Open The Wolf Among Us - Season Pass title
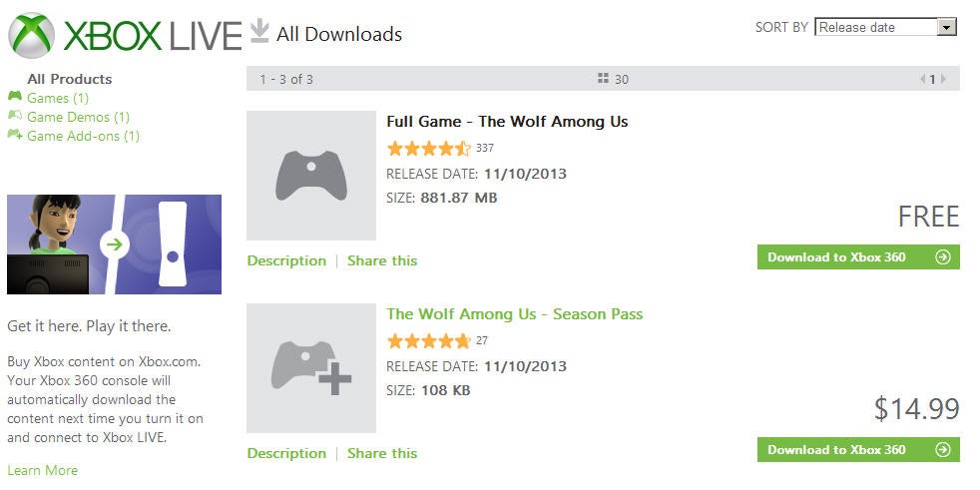Screen dimensions: 980x490 point(514,313)
